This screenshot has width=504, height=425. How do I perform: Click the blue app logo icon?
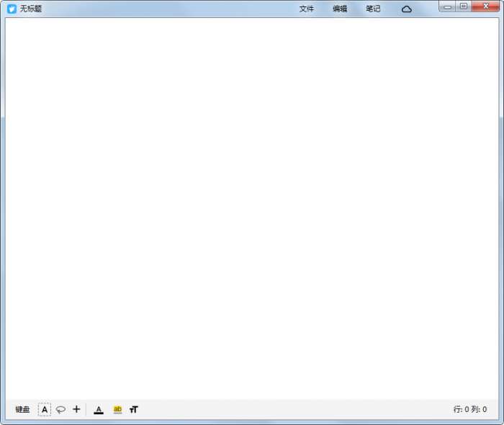point(12,9)
